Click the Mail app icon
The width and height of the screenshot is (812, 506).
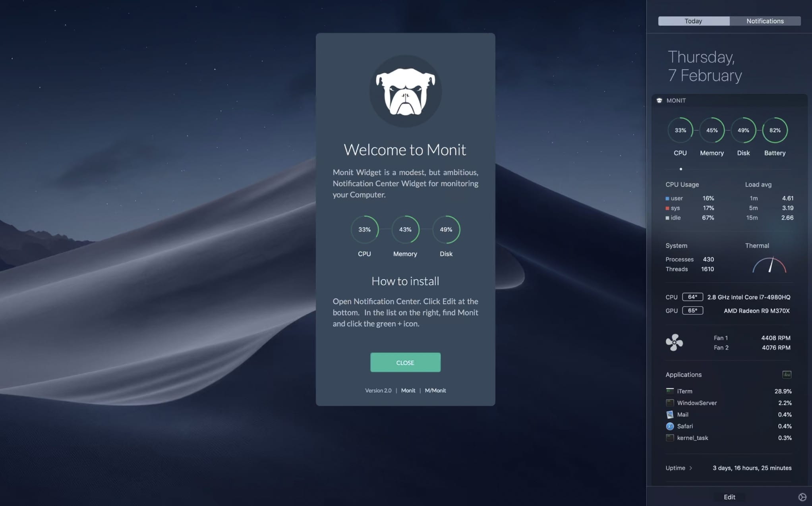tap(670, 415)
